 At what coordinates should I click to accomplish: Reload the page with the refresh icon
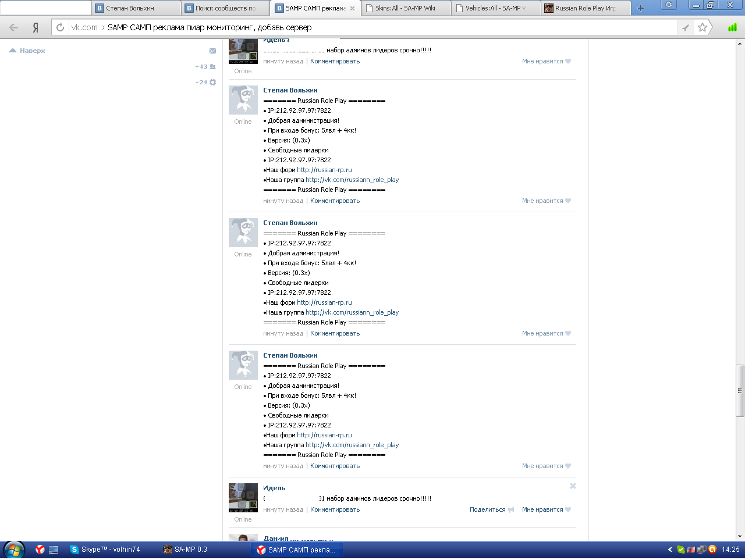click(60, 27)
